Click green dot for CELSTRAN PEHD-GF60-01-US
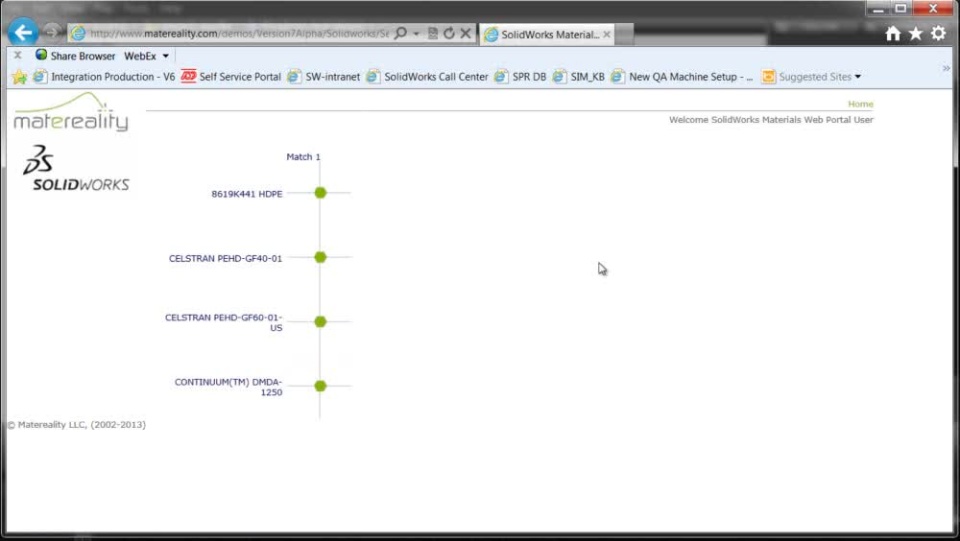The width and height of the screenshot is (960, 541). tap(320, 321)
